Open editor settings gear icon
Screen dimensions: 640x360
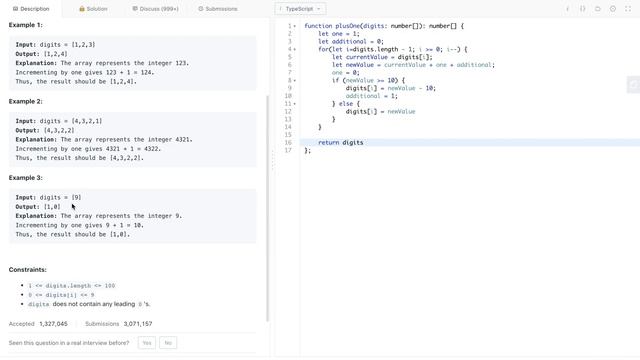(613, 9)
